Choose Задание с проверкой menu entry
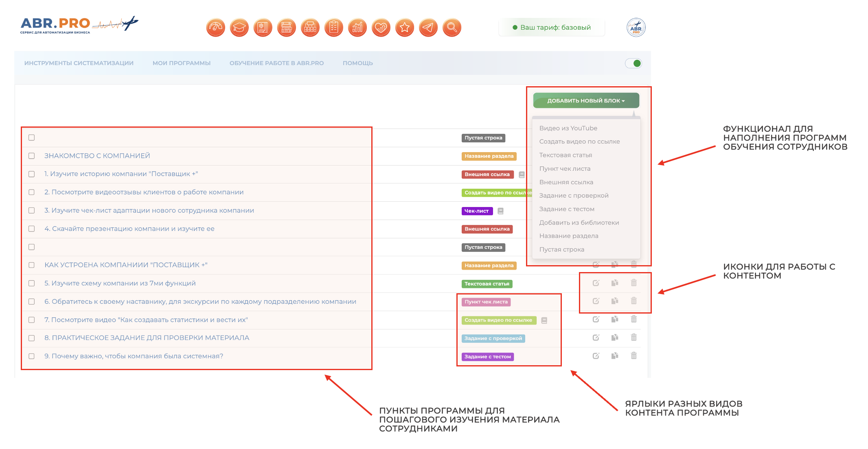868x449 pixels. click(574, 196)
